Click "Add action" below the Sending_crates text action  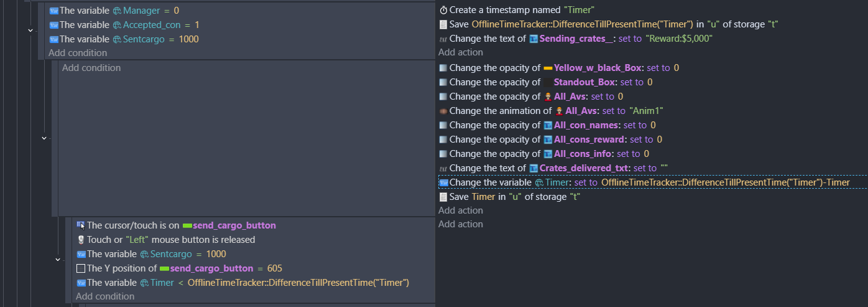point(461,52)
